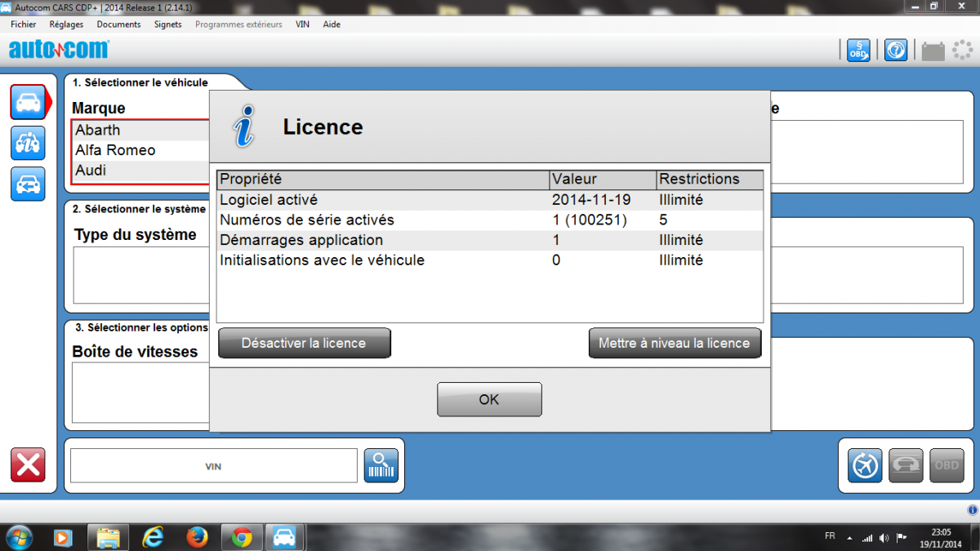The width and height of the screenshot is (980, 551).
Task: Click the red X exit button
Action: pyautogui.click(x=28, y=465)
